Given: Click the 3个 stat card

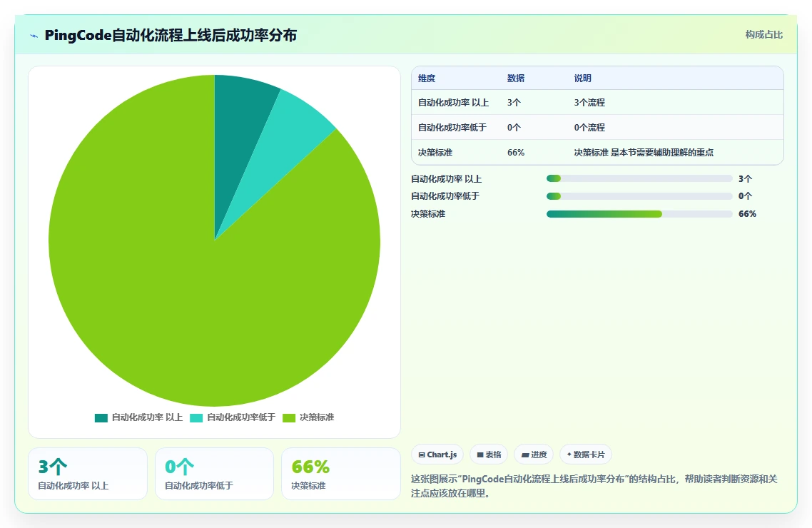Looking at the screenshot, I should pos(88,474).
